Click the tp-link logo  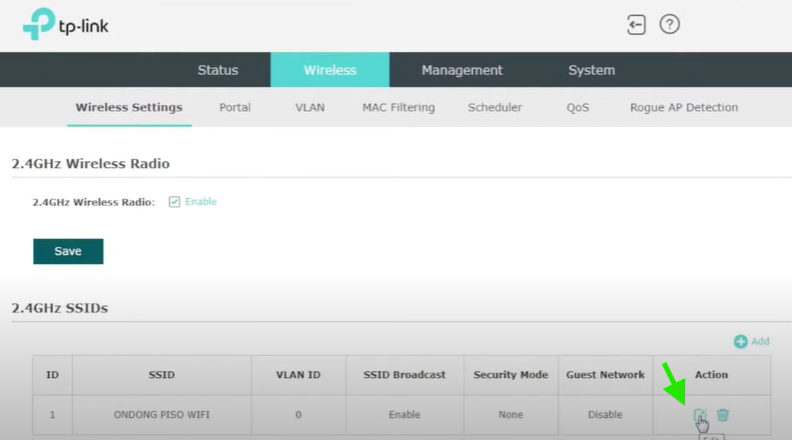[x=68, y=26]
